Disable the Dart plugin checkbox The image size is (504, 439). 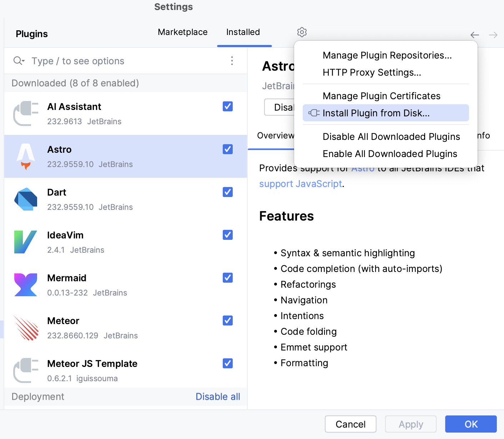[228, 192]
